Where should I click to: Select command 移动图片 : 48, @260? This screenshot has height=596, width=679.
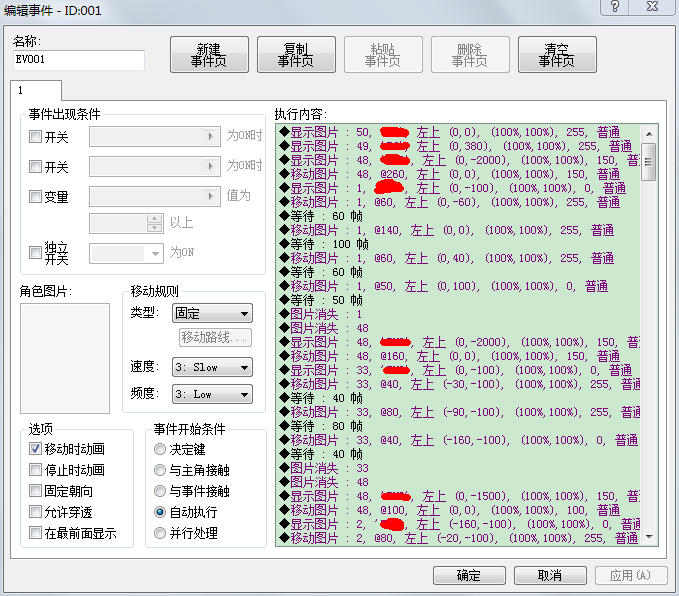click(x=450, y=174)
